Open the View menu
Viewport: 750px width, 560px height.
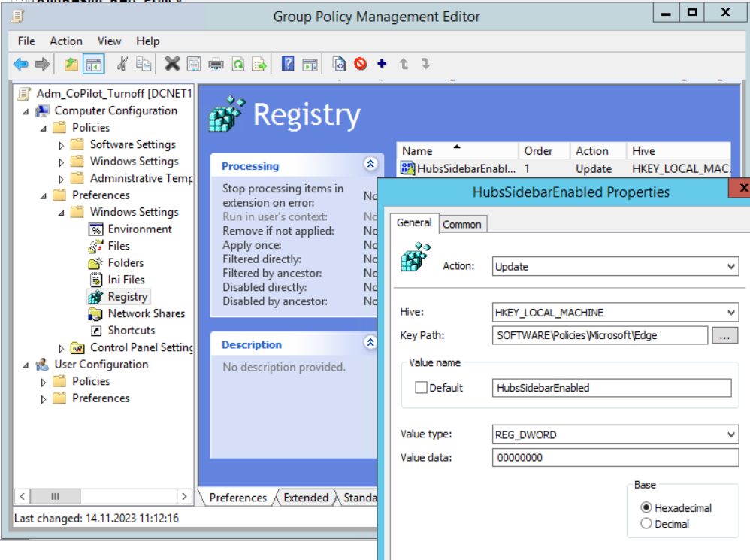pos(110,41)
